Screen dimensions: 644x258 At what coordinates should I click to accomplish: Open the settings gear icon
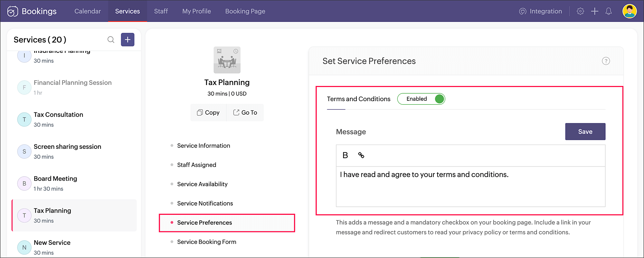click(580, 11)
